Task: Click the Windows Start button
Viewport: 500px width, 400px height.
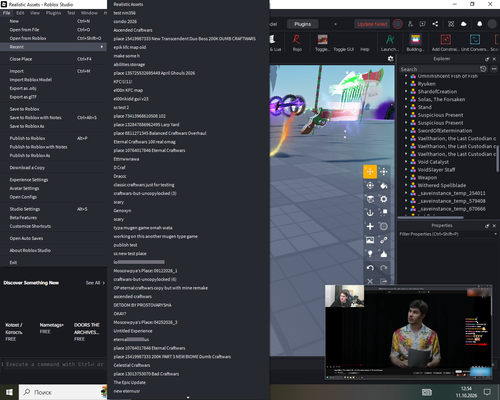Action: (x=9, y=392)
